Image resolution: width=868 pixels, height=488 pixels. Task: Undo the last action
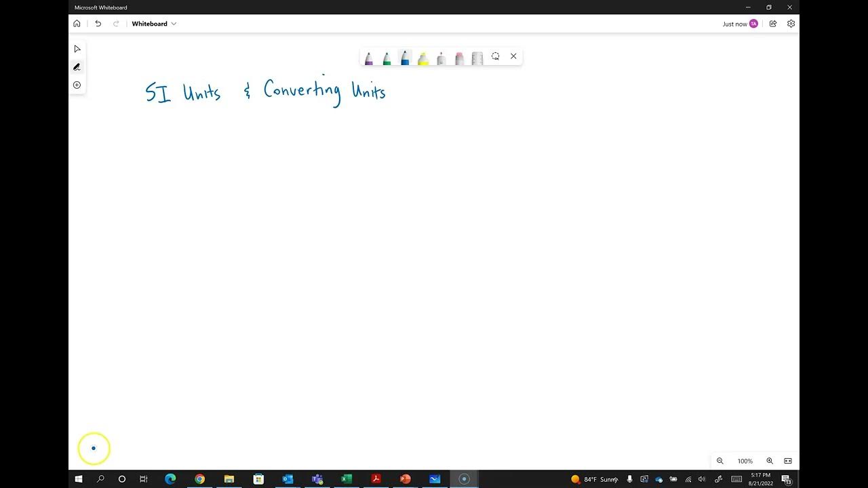[98, 24]
